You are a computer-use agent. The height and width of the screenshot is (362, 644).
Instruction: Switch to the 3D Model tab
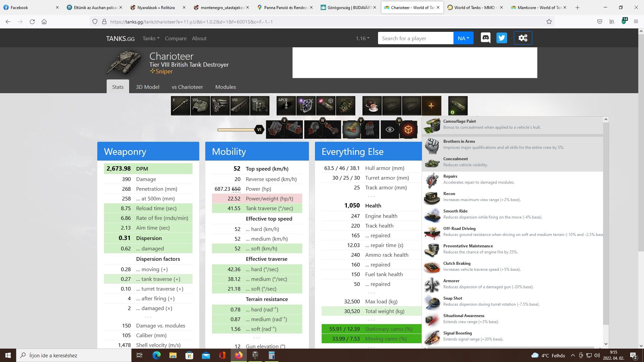coord(148,87)
